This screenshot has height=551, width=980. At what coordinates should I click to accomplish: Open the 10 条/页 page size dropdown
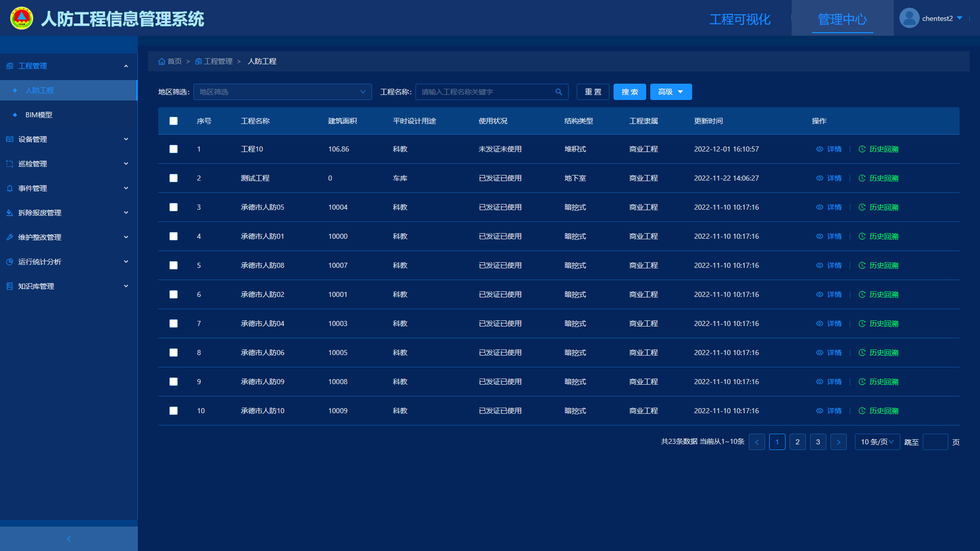877,442
